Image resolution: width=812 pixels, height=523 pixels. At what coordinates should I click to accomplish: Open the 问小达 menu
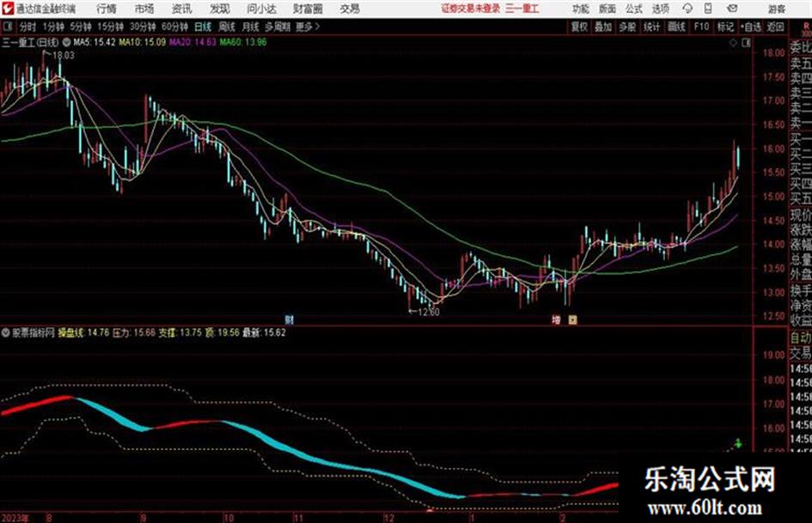pos(261,9)
